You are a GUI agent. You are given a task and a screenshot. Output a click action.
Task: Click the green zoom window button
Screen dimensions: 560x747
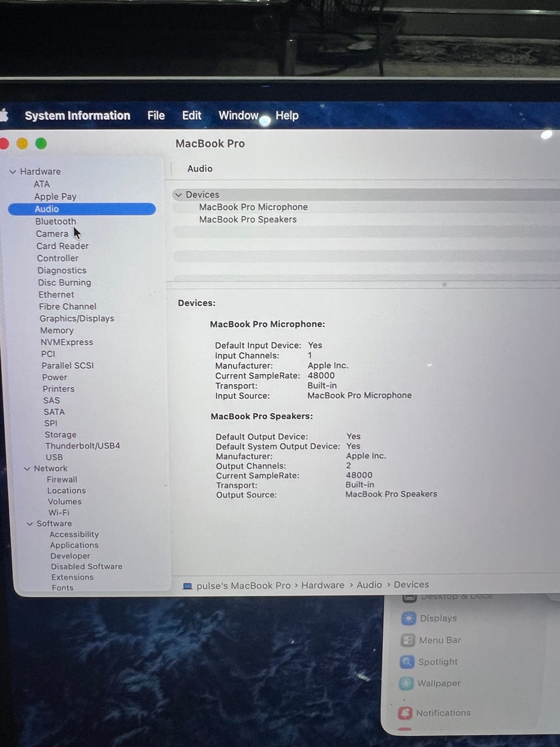[x=41, y=144]
